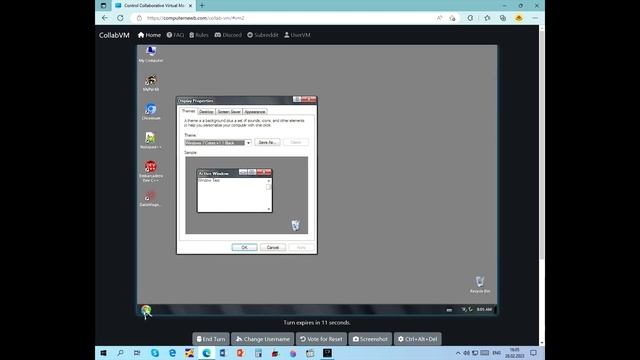Click the VM taskbar clock
Screen dimensions: 640x360
[484, 309]
